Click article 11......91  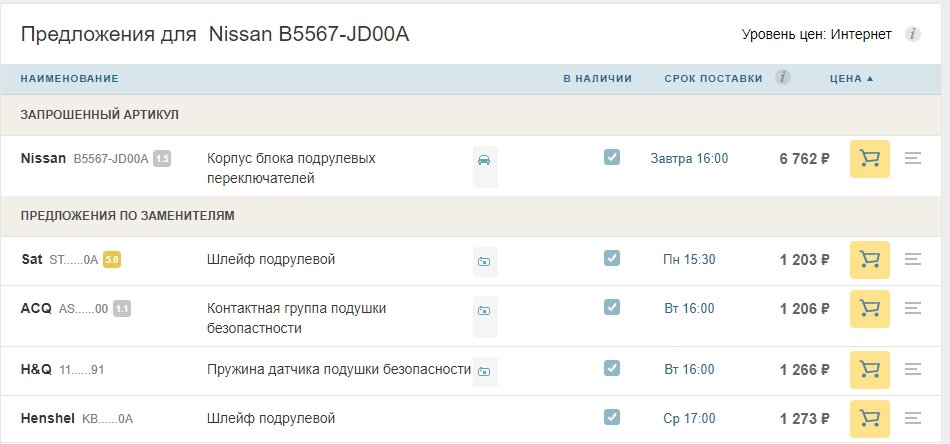82,370
